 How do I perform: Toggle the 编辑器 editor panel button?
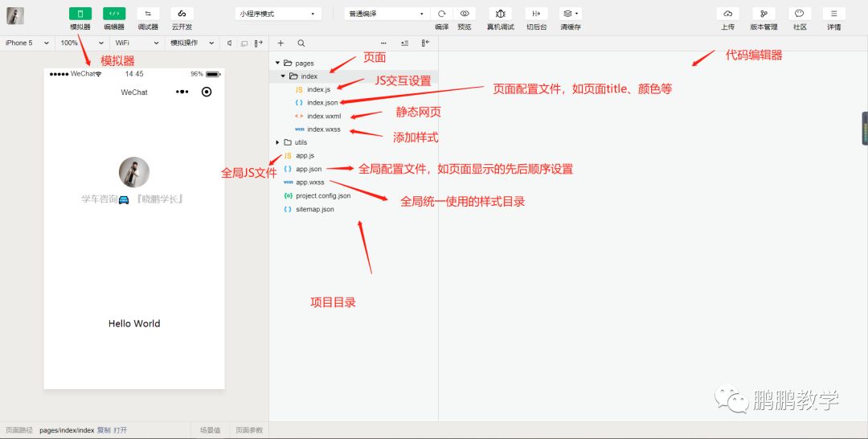click(x=114, y=14)
